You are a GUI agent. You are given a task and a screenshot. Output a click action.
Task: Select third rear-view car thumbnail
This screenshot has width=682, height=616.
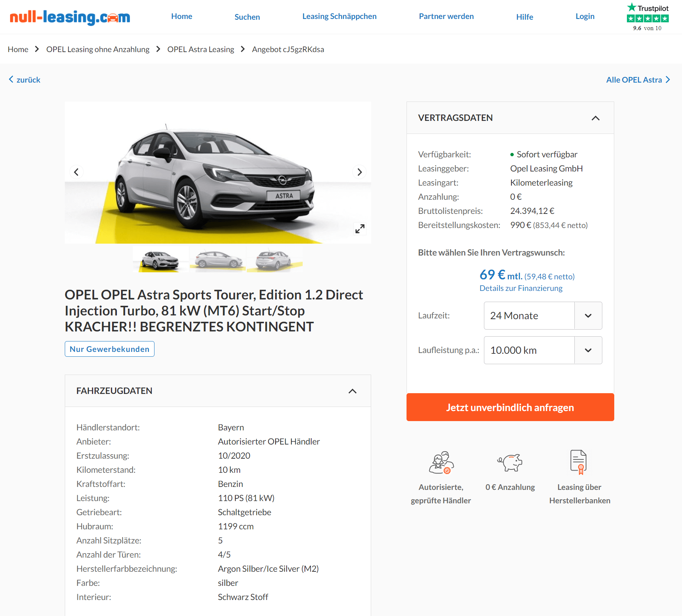[275, 259]
